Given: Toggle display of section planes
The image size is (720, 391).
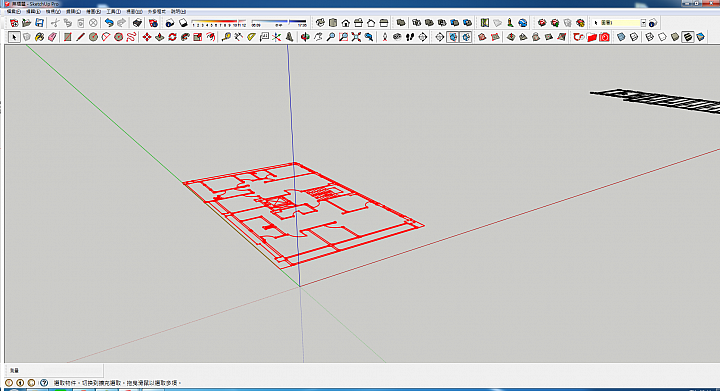Looking at the screenshot, I should (x=453, y=37).
